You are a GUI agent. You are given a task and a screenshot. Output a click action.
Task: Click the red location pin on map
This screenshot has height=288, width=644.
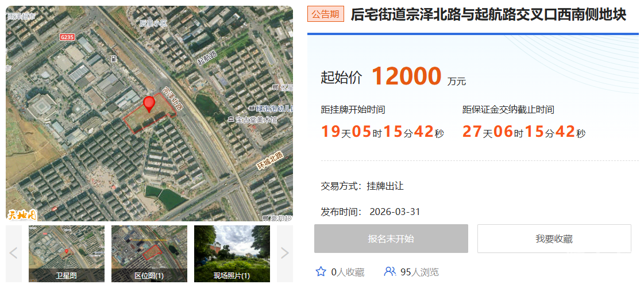click(149, 103)
